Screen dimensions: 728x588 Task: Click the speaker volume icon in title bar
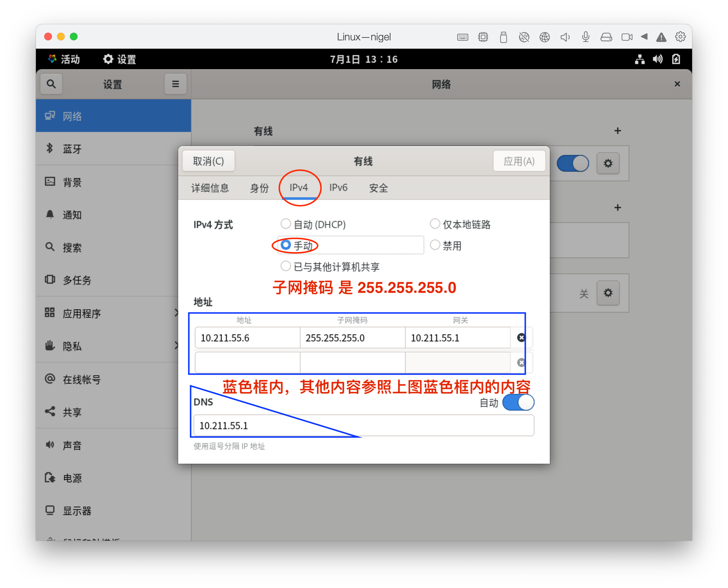(565, 37)
